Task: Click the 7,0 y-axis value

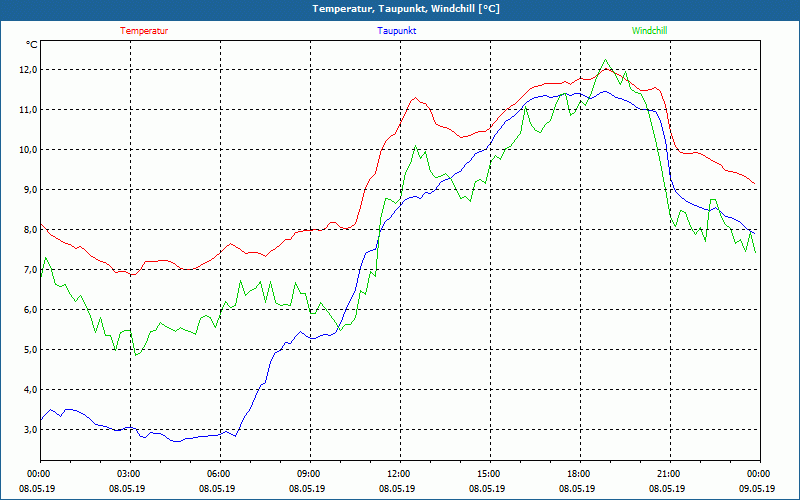Action: point(29,269)
